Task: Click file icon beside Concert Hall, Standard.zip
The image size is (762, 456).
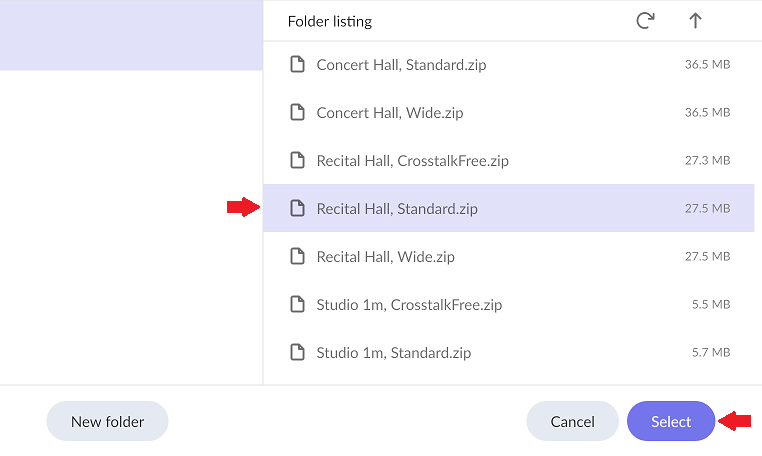Action: coord(296,65)
